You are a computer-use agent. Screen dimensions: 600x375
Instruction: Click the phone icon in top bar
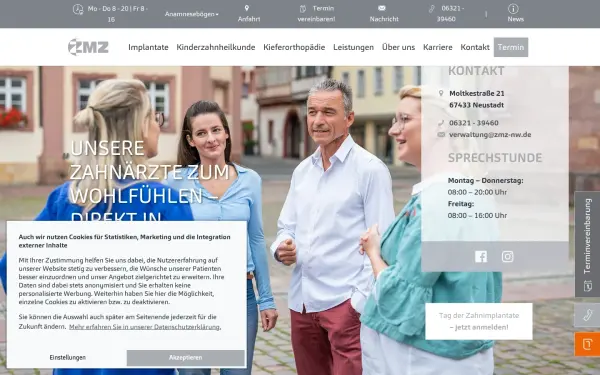pos(432,8)
